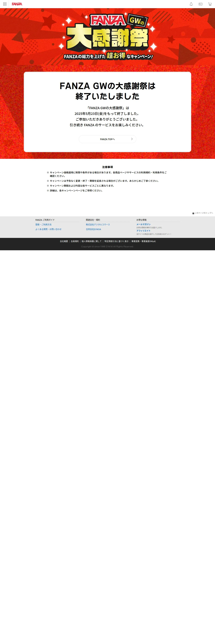Open アフィリエイト link

143,231
